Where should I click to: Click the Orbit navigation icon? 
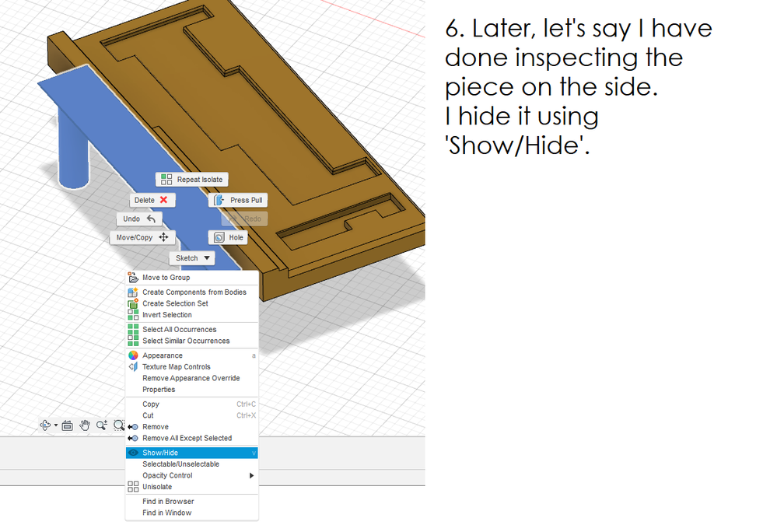click(x=46, y=425)
